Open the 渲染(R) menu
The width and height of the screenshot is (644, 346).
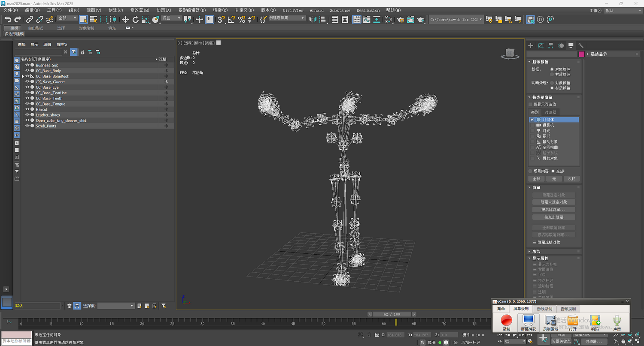221,10
